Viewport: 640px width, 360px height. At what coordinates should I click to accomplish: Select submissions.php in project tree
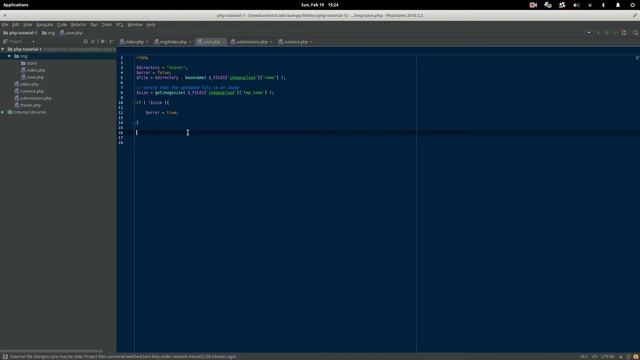pyautogui.click(x=33, y=98)
